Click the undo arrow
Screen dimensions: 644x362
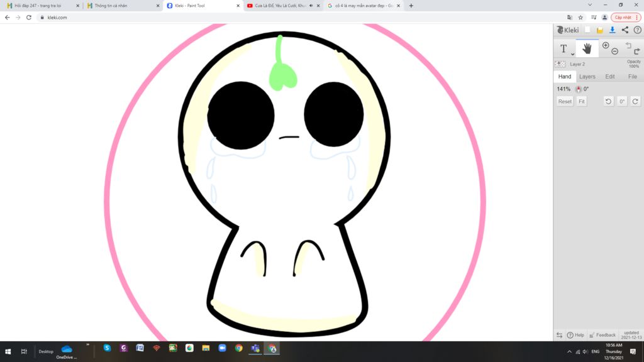(628, 45)
